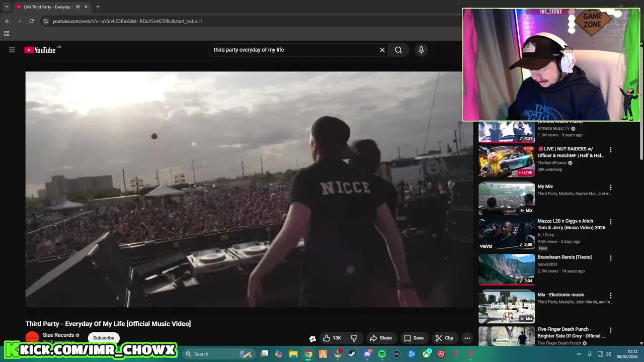This screenshot has width=644, height=362.
Task: Select the Third Party - Everyday browser tab
Action: tap(52, 7)
